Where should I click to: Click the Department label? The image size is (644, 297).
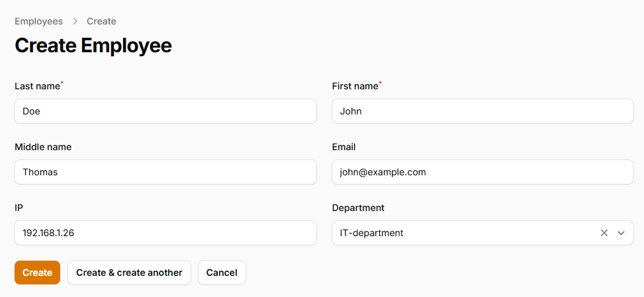(358, 208)
